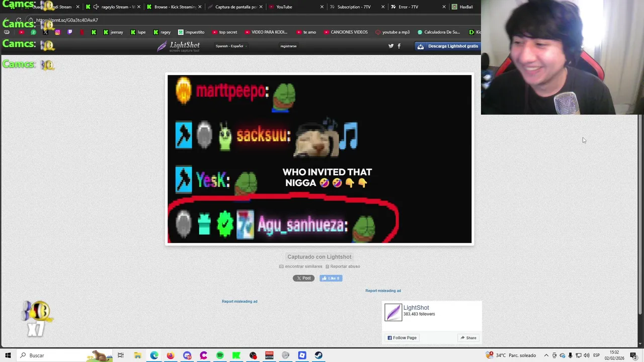Open the top secret YouTube bookmark
This screenshot has width=644, height=362.
coord(224,32)
